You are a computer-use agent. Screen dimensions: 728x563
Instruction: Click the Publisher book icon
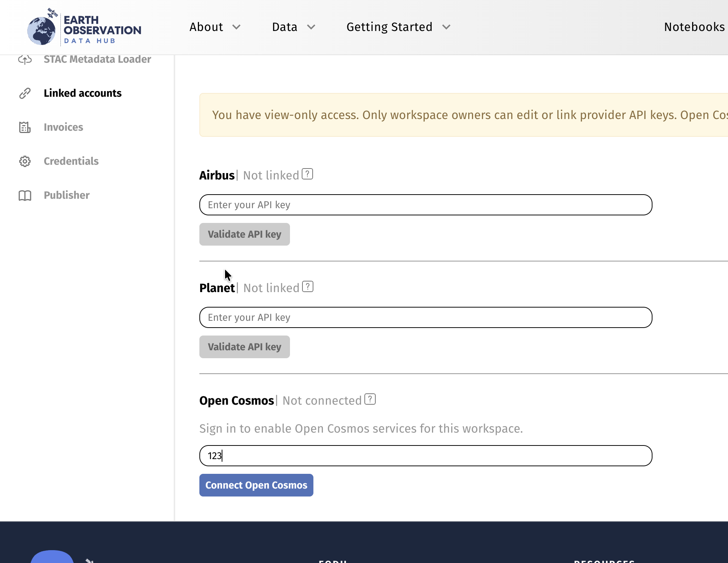point(25,195)
